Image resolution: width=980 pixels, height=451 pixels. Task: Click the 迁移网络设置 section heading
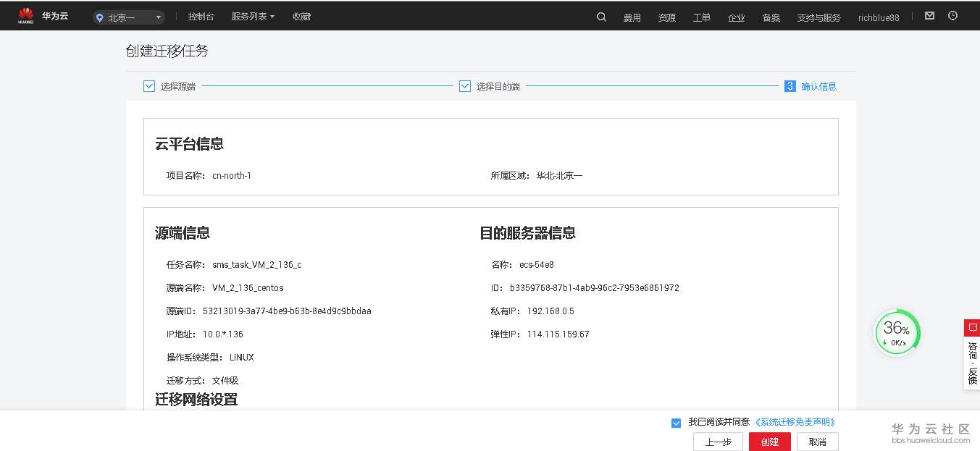(x=196, y=400)
